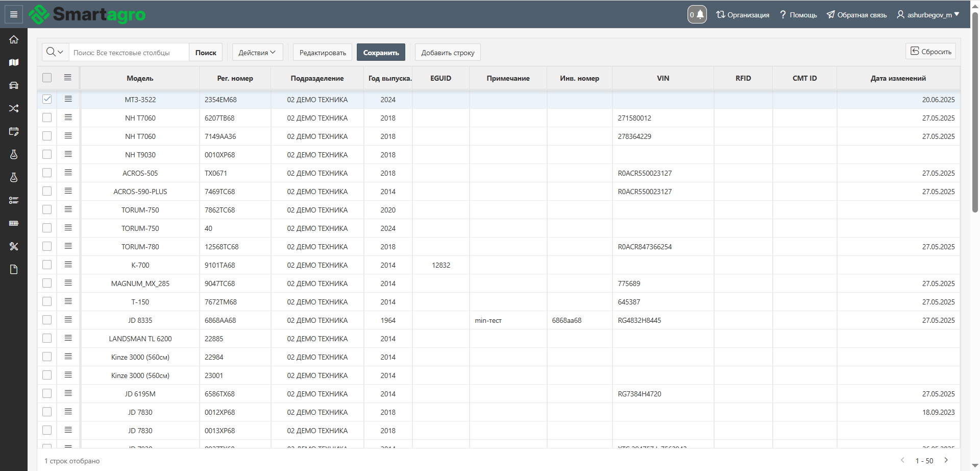Open the map icon in sidebar
980x471 pixels.
pos(14,62)
